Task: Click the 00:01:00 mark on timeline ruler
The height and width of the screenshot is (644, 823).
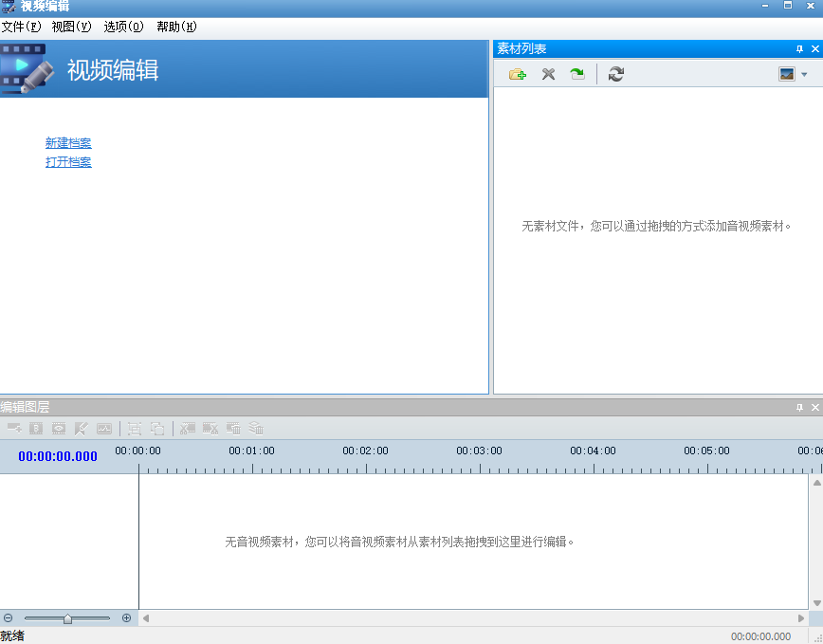Action: click(x=251, y=451)
